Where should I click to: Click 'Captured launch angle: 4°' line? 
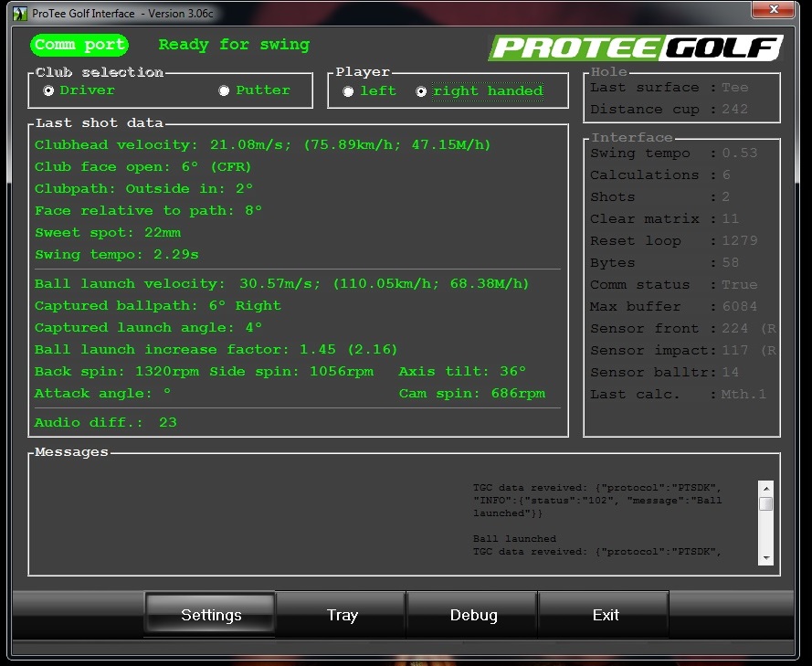[x=149, y=327]
